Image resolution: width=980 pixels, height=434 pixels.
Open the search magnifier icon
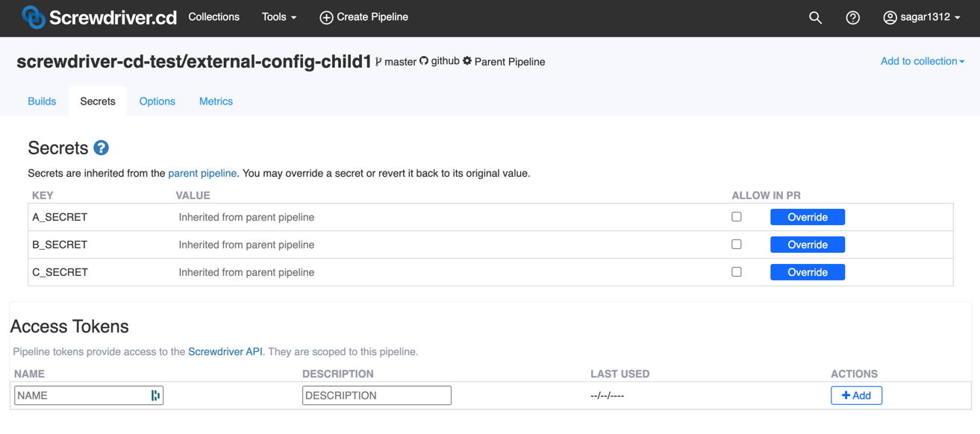coord(815,17)
